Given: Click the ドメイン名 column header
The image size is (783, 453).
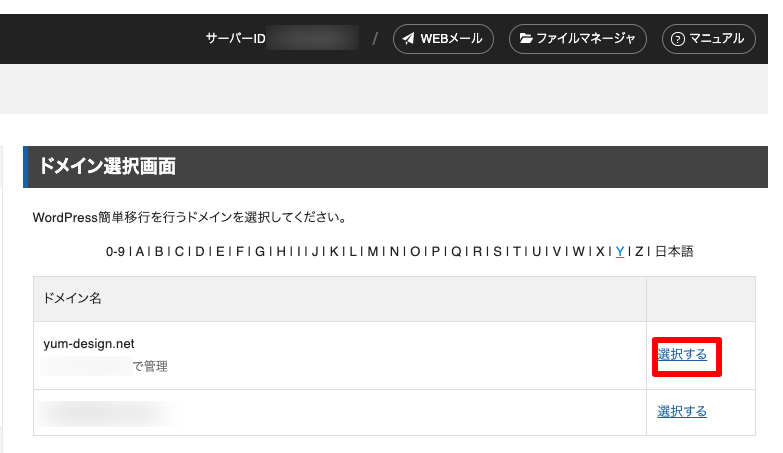Looking at the screenshot, I should pyautogui.click(x=72, y=299).
